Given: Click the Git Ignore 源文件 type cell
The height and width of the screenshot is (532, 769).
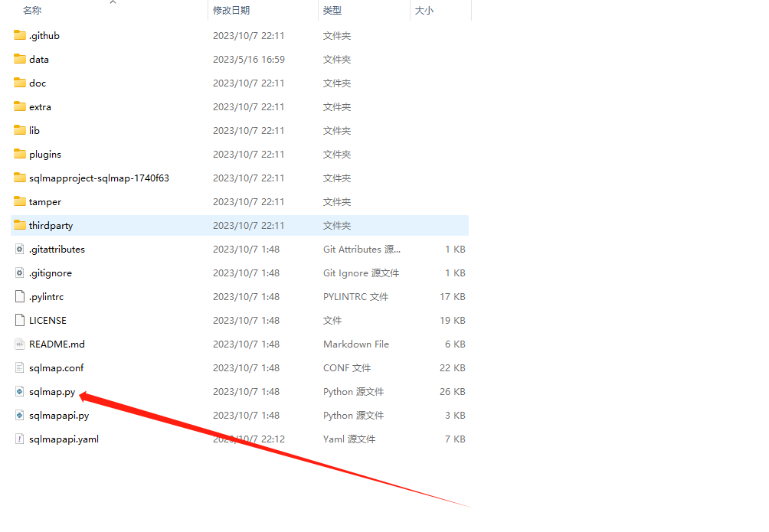Looking at the screenshot, I should click(361, 273).
